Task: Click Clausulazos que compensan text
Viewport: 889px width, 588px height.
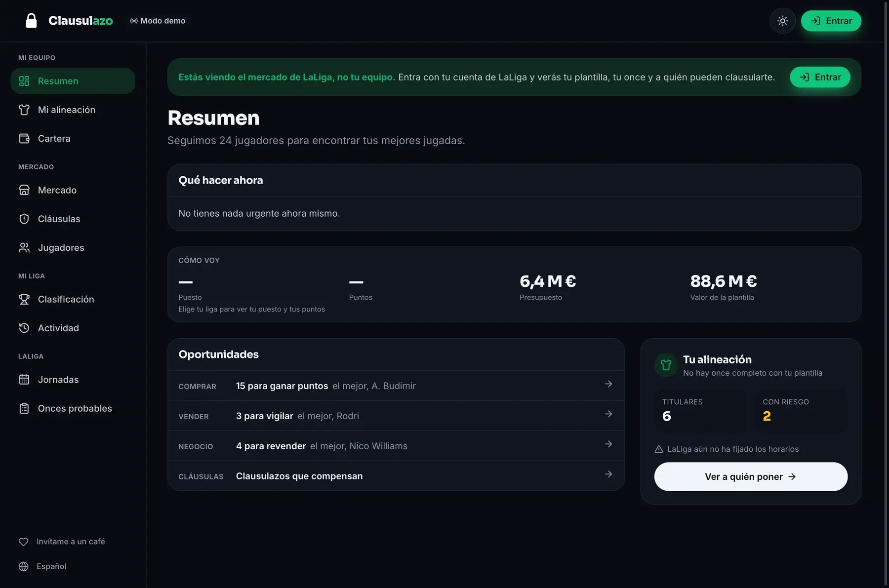Action: click(x=299, y=476)
